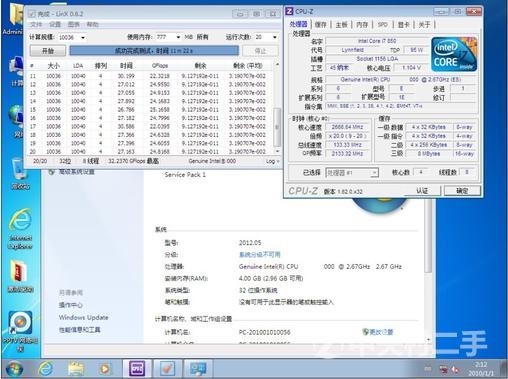Click LinX 开始 start button
508x379 pixels.
48,51
